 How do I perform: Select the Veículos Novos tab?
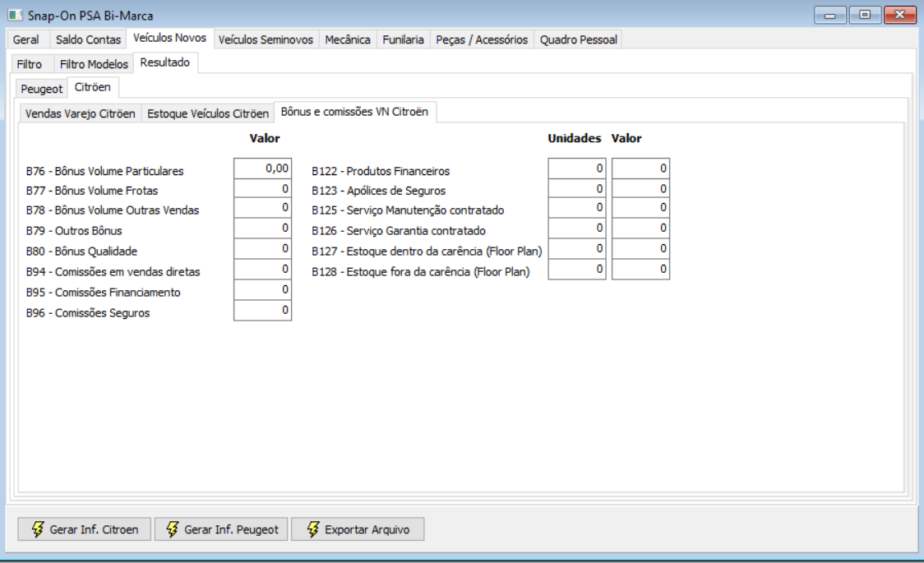click(x=169, y=38)
